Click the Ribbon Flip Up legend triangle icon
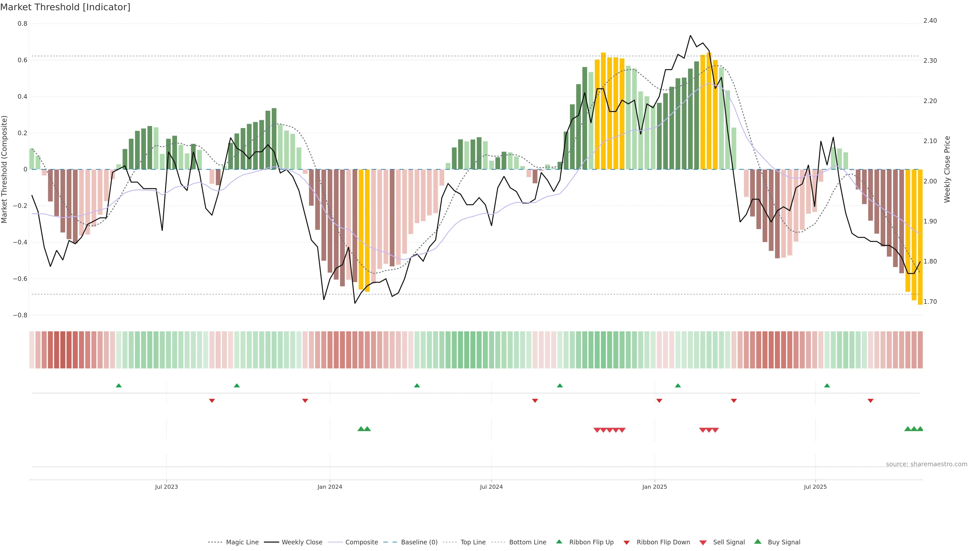This screenshot has width=980, height=551. tap(559, 542)
